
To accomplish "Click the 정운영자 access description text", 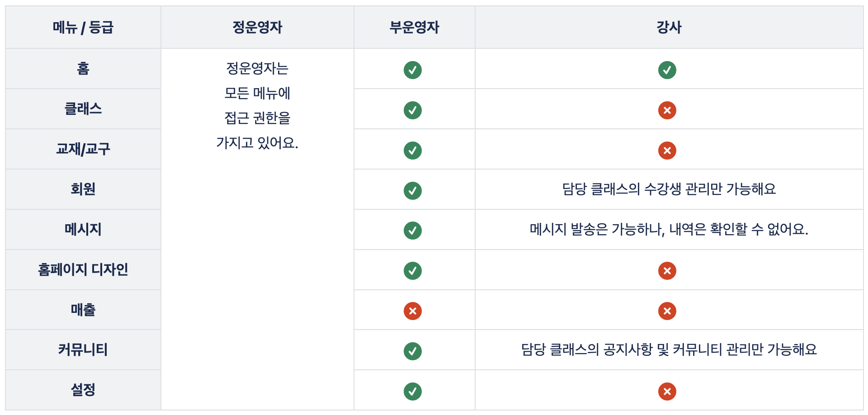I will click(x=257, y=106).
